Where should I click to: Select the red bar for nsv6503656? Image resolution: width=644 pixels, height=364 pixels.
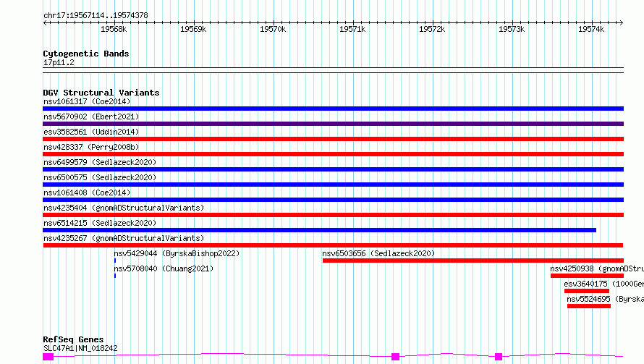point(473,261)
